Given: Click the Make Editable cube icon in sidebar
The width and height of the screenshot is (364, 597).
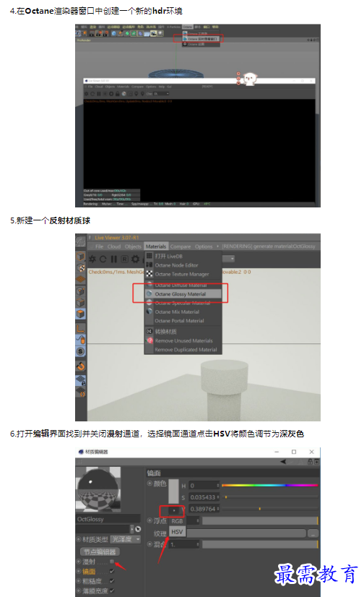Looking at the screenshot, I should [81, 257].
